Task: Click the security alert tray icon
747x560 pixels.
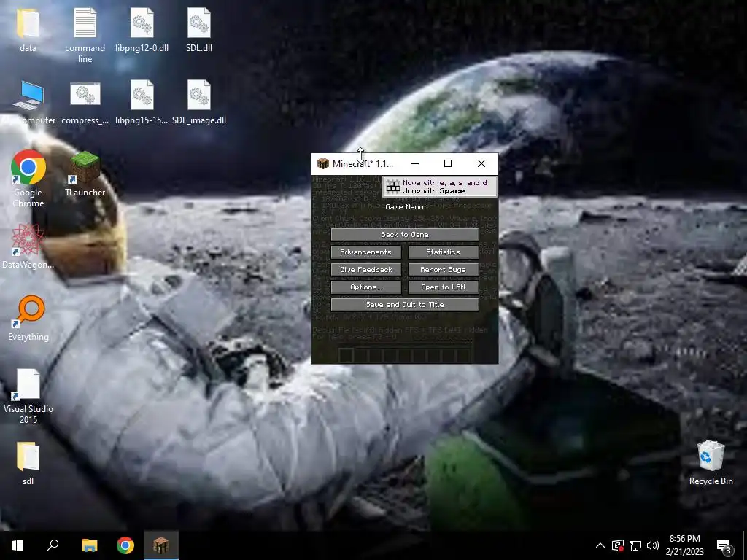Action: (x=617, y=545)
